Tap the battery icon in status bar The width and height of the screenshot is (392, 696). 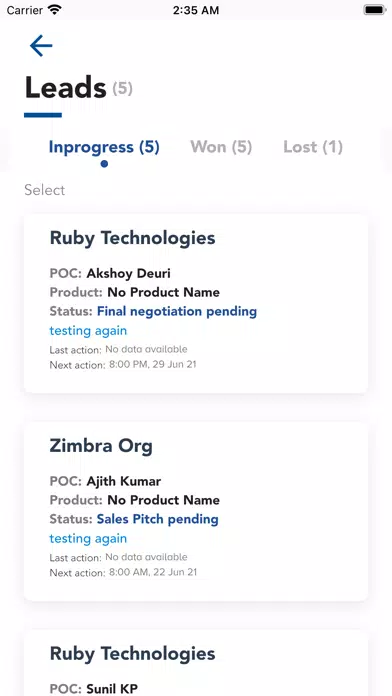375,10
